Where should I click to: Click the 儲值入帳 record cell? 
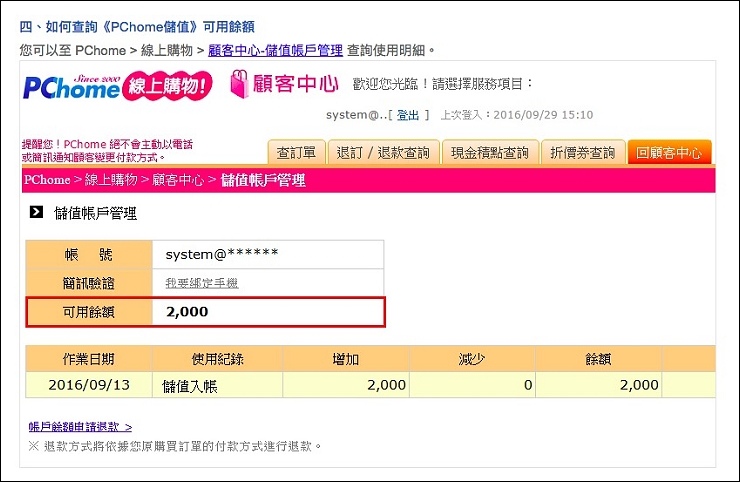coord(218,385)
